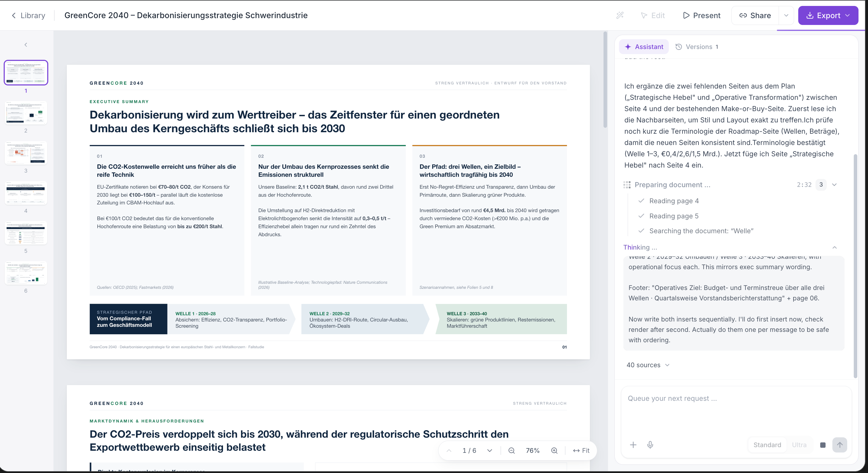Click the step count badge 3
Viewport: 868px width, 473px height.
[x=821, y=185]
